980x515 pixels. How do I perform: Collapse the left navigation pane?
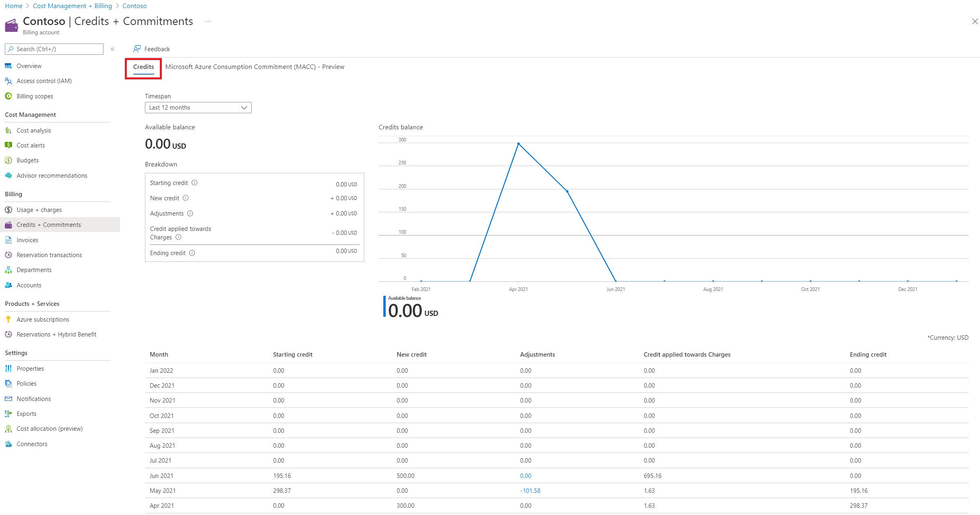[113, 49]
